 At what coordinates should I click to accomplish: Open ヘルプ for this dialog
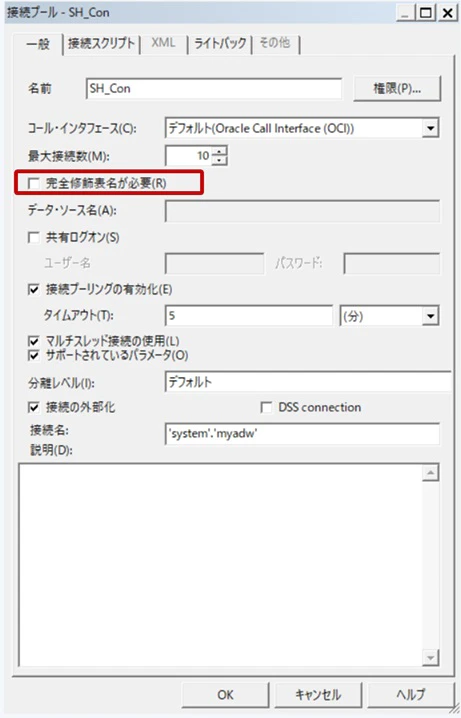point(411,695)
